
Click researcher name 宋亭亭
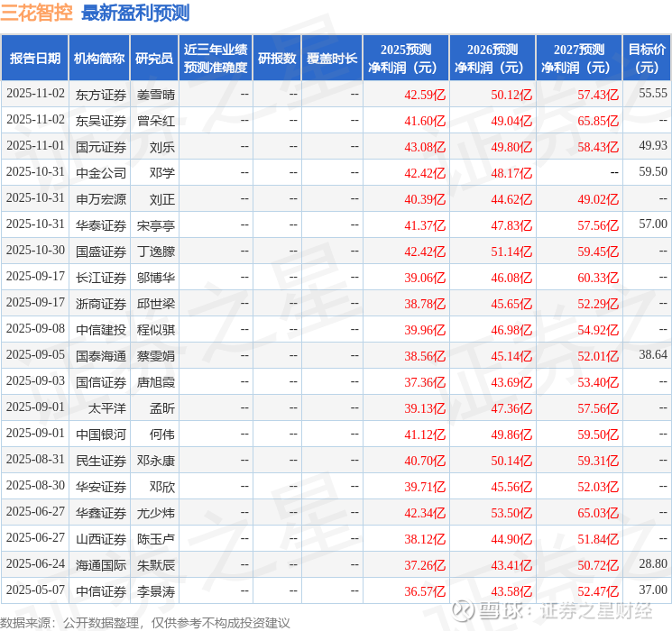click(156, 225)
